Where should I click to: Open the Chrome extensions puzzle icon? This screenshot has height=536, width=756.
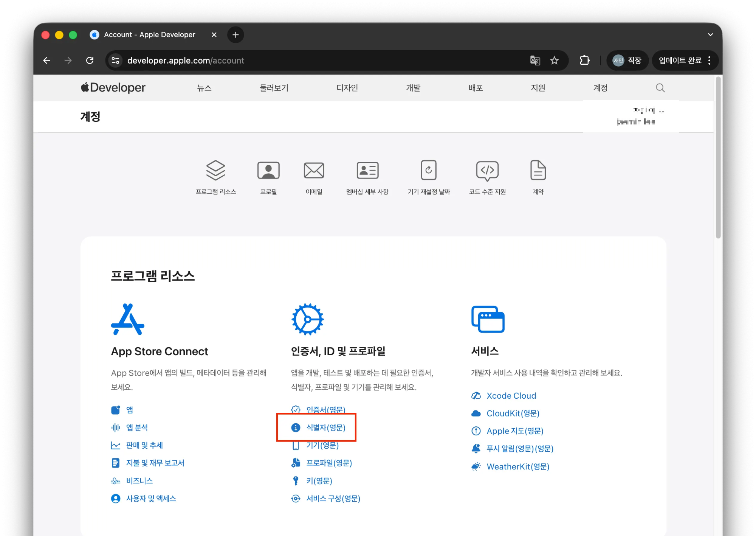point(584,61)
